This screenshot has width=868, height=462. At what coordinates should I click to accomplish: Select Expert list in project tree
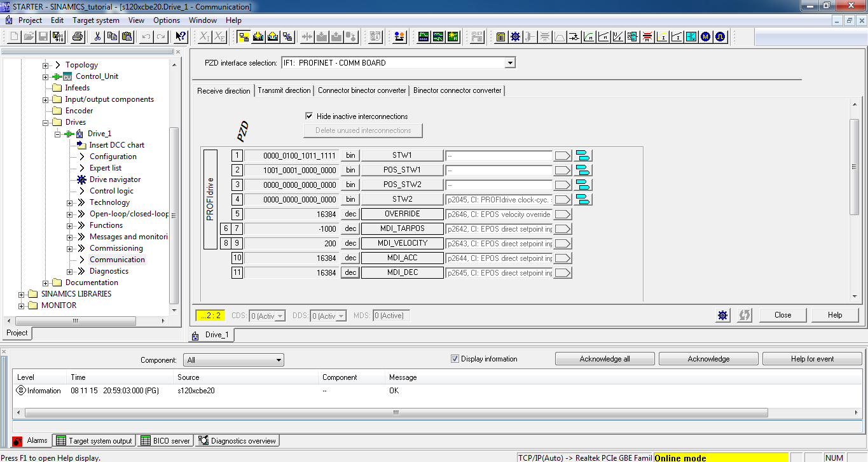point(105,168)
